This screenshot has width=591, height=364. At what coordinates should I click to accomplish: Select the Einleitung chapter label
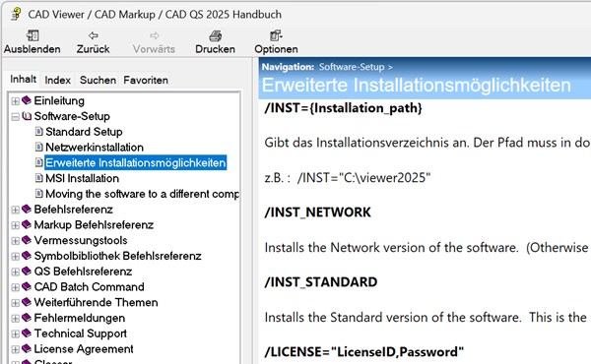point(59,101)
